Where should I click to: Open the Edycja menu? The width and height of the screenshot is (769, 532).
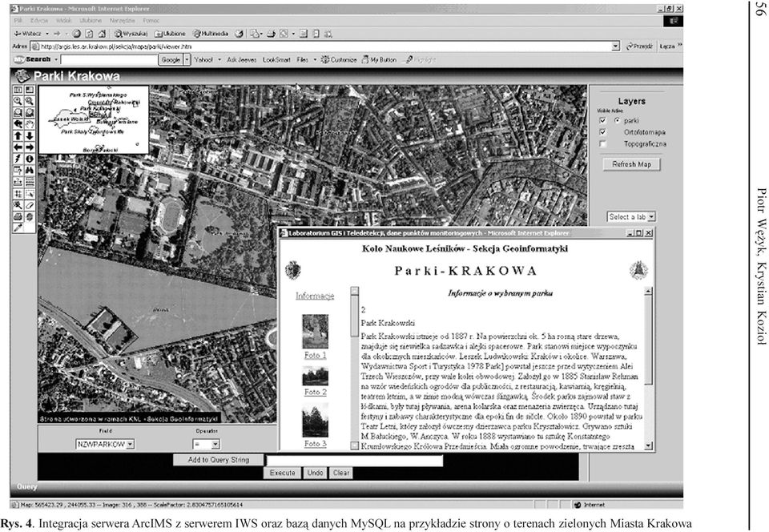pyautogui.click(x=39, y=21)
